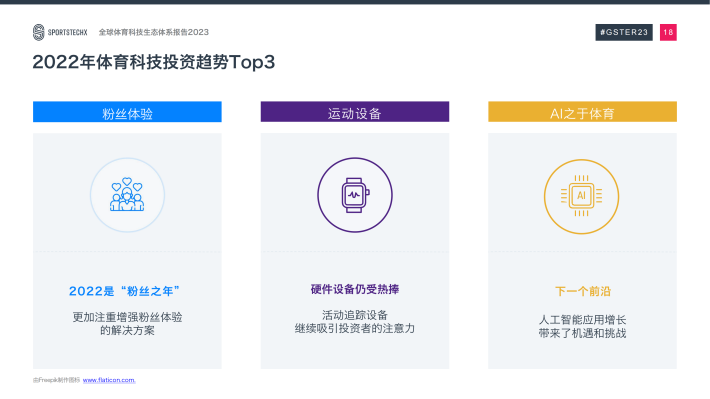Select the yellow AI之于体育 header
The image size is (710, 399).
[582, 112]
